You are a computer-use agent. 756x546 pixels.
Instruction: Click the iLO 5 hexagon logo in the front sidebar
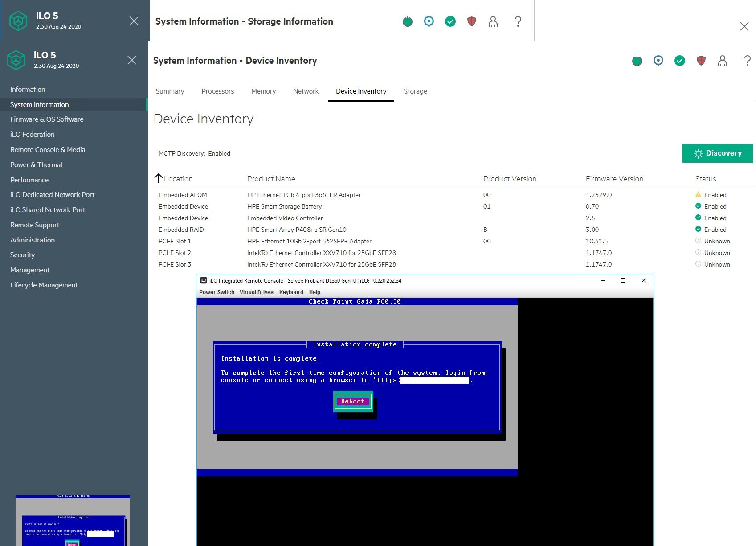click(16, 60)
